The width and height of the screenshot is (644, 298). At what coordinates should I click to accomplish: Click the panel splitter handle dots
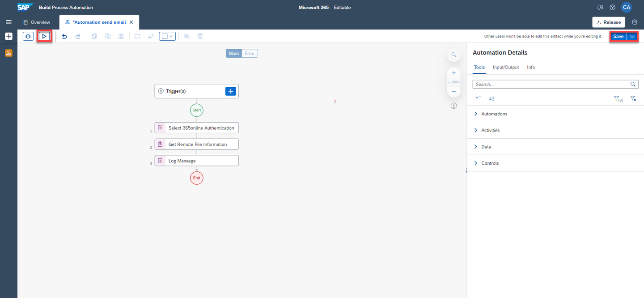[x=466, y=170]
